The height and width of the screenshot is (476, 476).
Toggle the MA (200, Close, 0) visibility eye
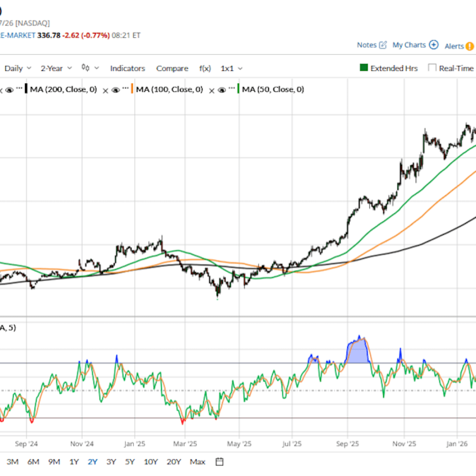[x=9, y=89]
